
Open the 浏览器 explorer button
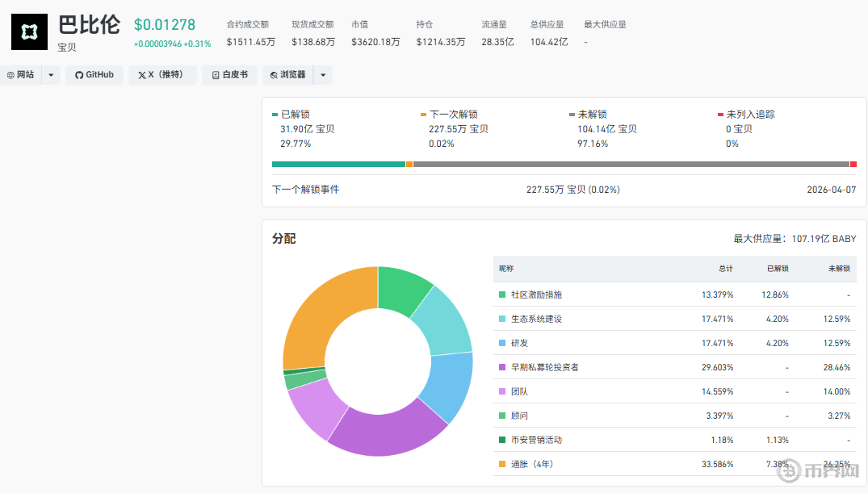pos(288,75)
